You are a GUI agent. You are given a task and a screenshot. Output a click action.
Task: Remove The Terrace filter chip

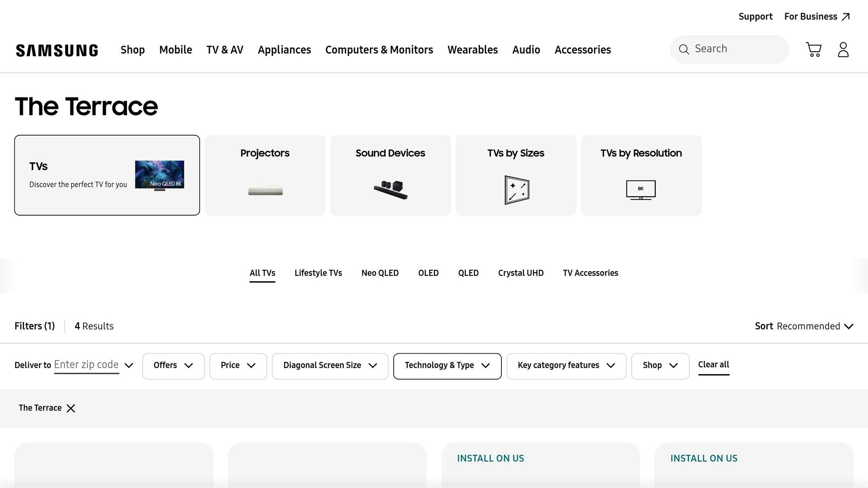click(71, 408)
